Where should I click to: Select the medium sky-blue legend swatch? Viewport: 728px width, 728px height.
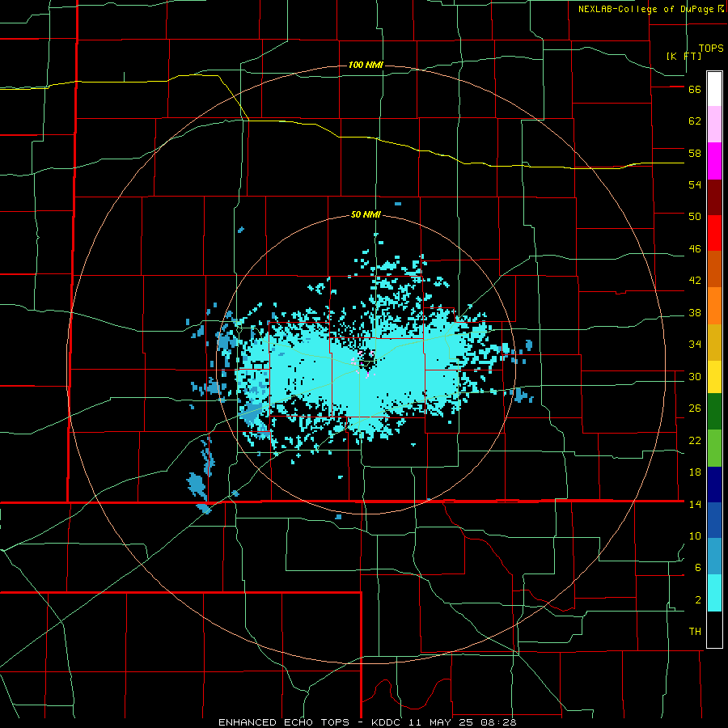(714, 557)
